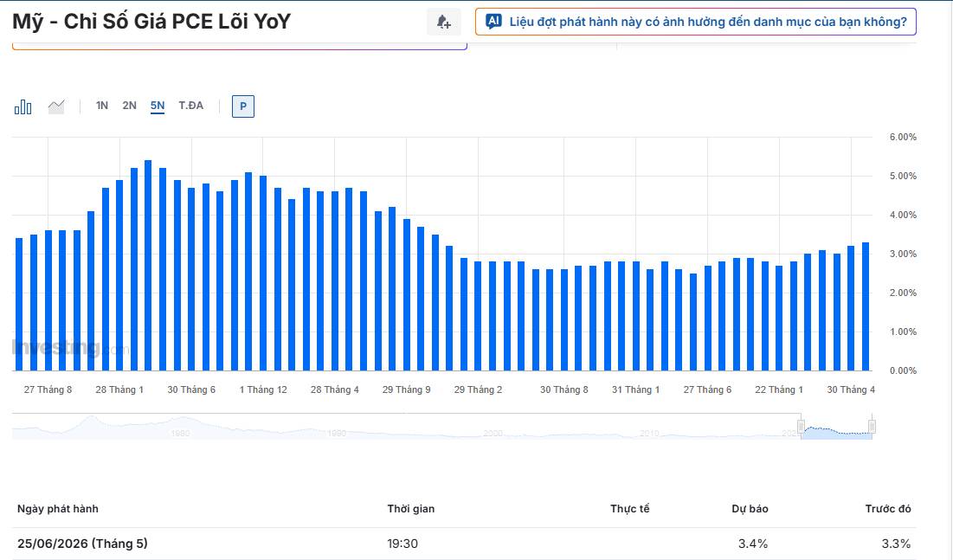Select the 2N time range
Image resolution: width=953 pixels, height=560 pixels.
click(130, 106)
